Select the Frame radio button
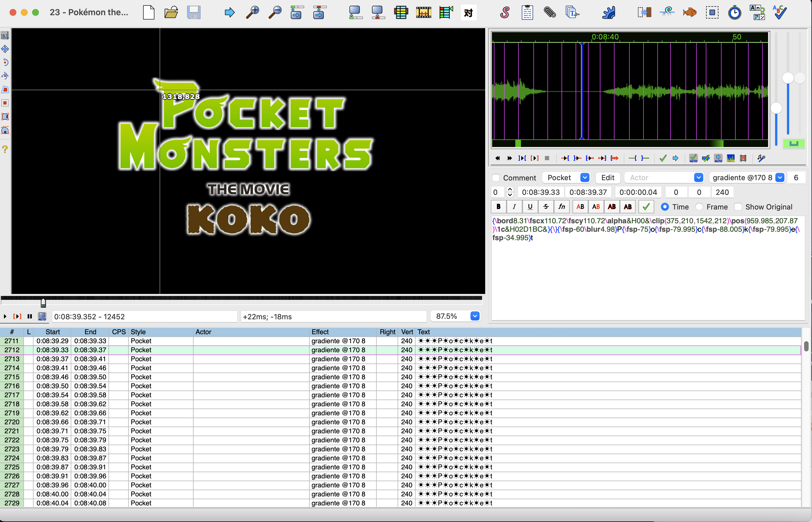 tap(699, 207)
